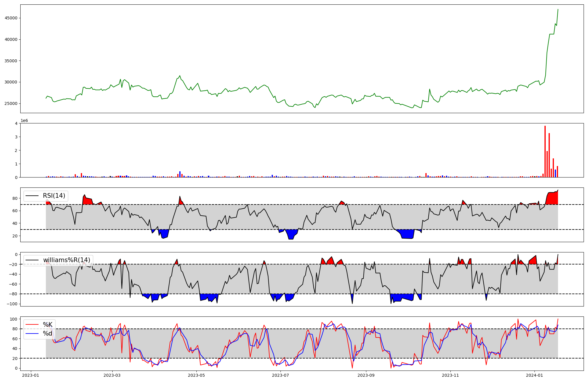Click the 2023-09 x-axis date label
The height and width of the screenshot is (382, 588).
(366, 375)
